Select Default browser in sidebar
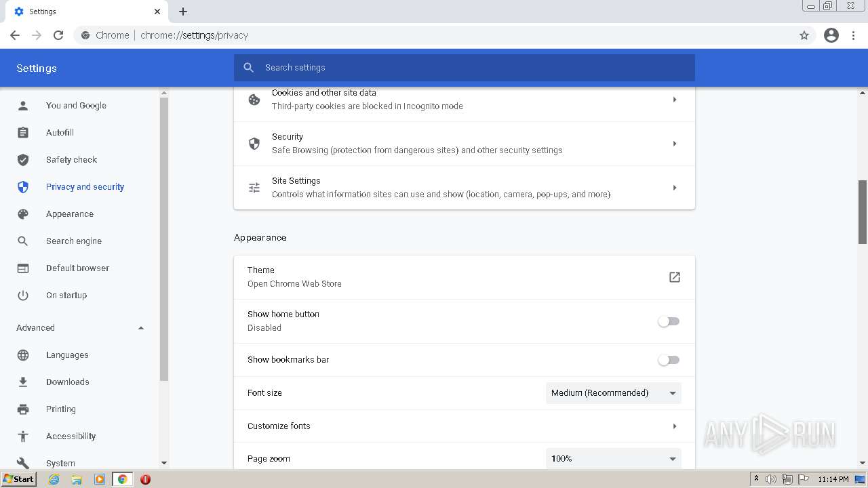The image size is (868, 488). 77,268
